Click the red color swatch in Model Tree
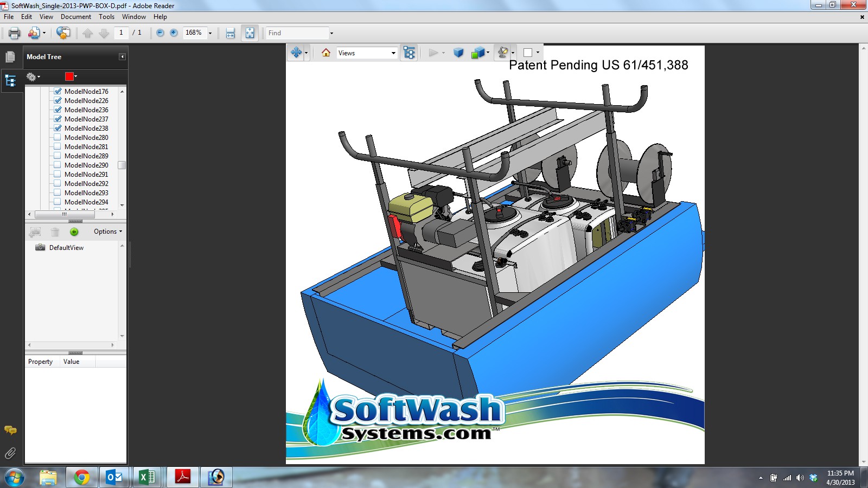The image size is (868, 488). point(69,76)
